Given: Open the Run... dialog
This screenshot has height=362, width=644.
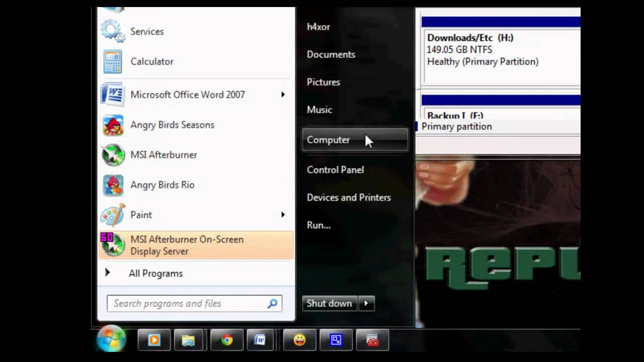Looking at the screenshot, I should (318, 225).
